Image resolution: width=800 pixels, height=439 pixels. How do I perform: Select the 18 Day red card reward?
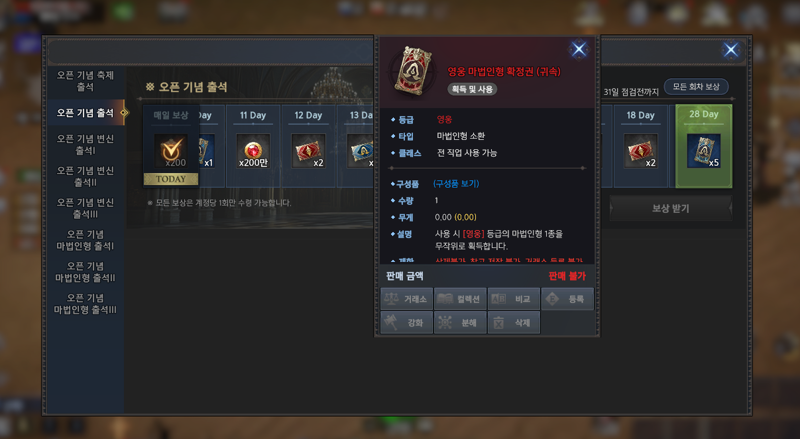[640, 151]
